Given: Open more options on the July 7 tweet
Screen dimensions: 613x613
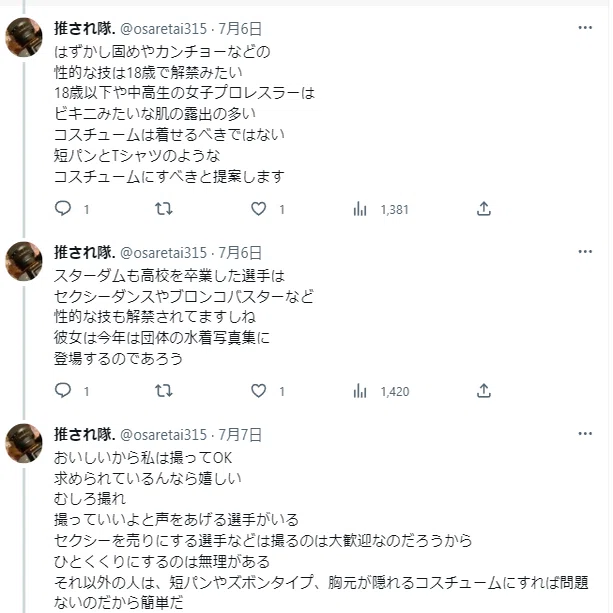Looking at the screenshot, I should tap(585, 434).
